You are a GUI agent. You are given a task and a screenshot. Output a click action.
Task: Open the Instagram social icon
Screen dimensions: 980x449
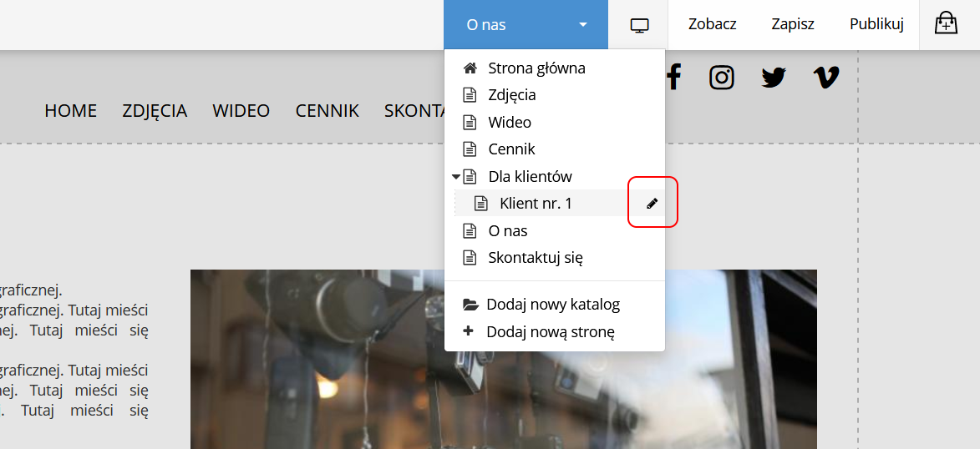pos(722,78)
